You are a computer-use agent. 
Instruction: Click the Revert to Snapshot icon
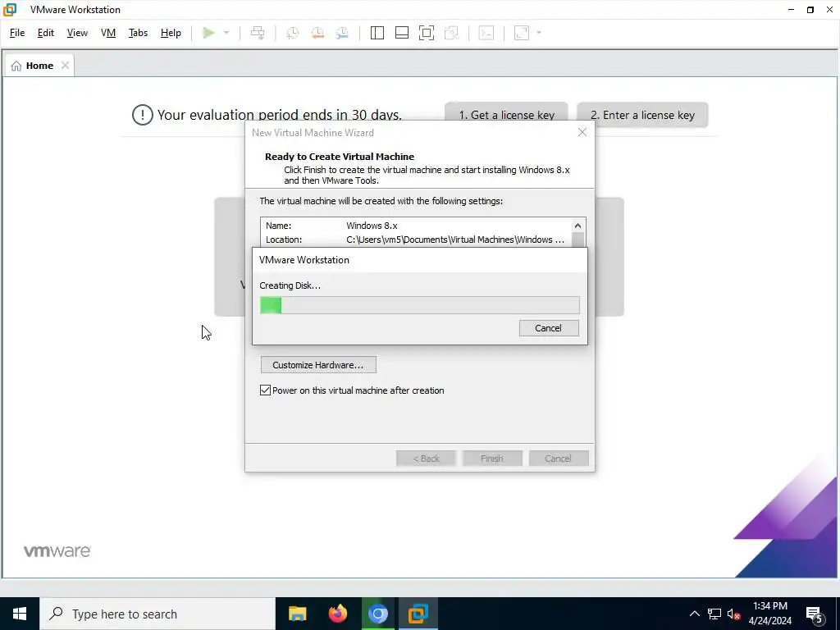(x=317, y=33)
